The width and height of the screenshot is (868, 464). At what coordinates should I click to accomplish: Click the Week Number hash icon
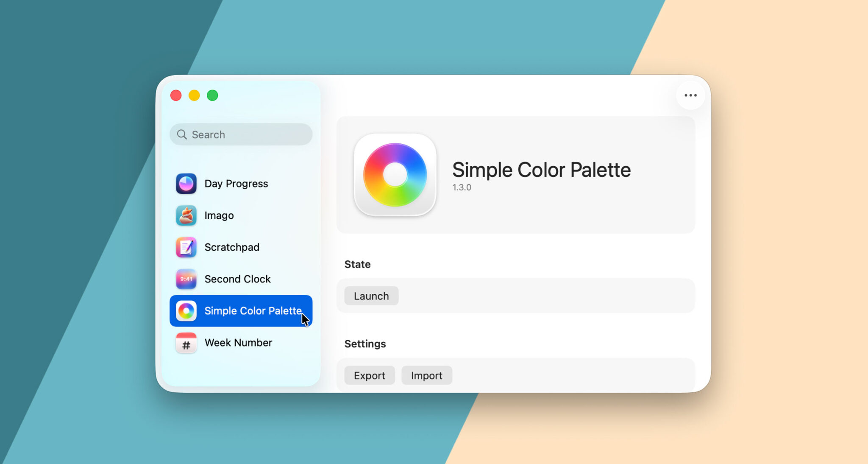click(186, 343)
